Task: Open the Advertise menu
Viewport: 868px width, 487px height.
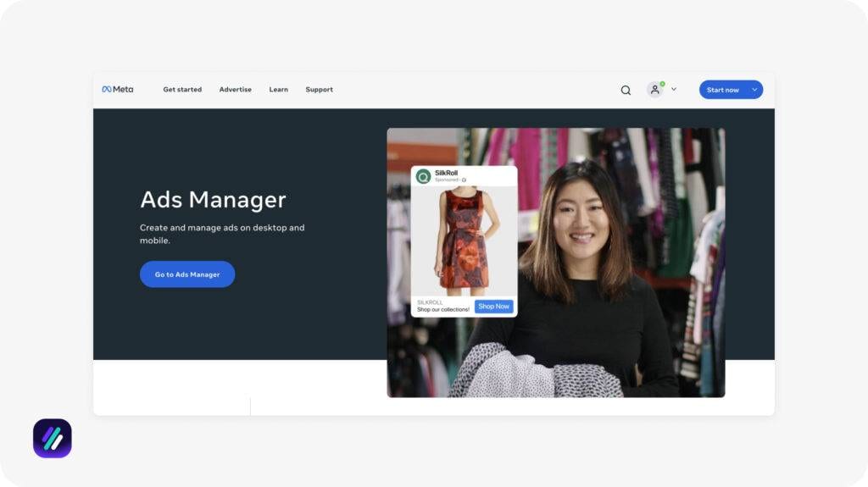Action: click(236, 89)
